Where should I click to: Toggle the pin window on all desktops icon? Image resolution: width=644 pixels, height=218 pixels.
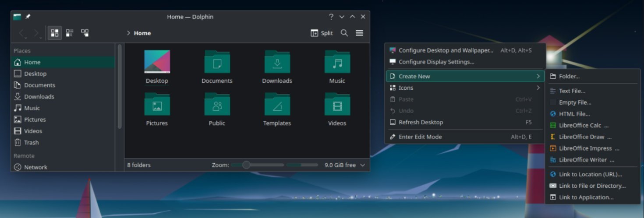[x=28, y=17]
